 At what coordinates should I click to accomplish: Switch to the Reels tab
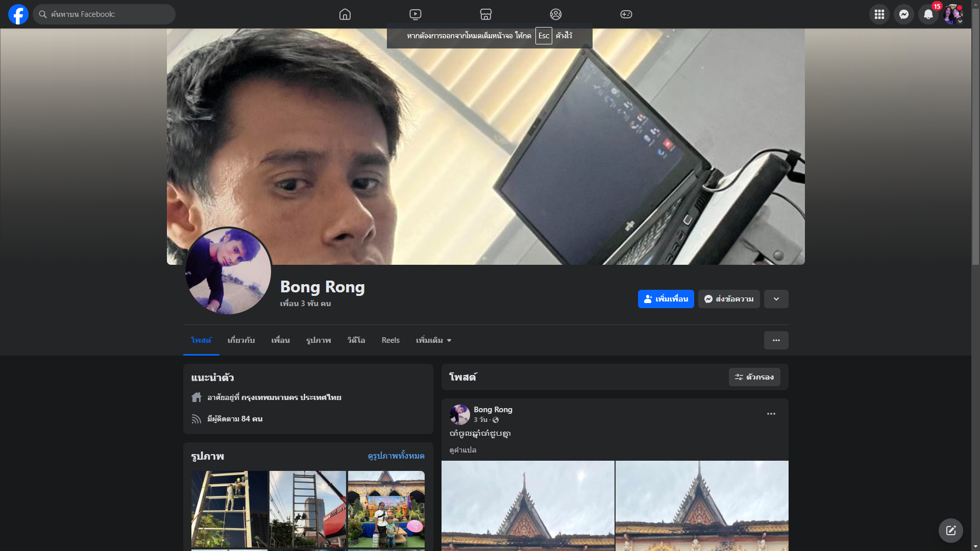click(390, 340)
